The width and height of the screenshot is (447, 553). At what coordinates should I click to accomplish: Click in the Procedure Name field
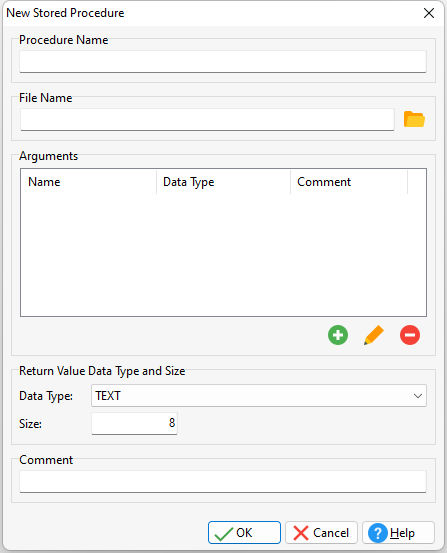[x=223, y=62]
